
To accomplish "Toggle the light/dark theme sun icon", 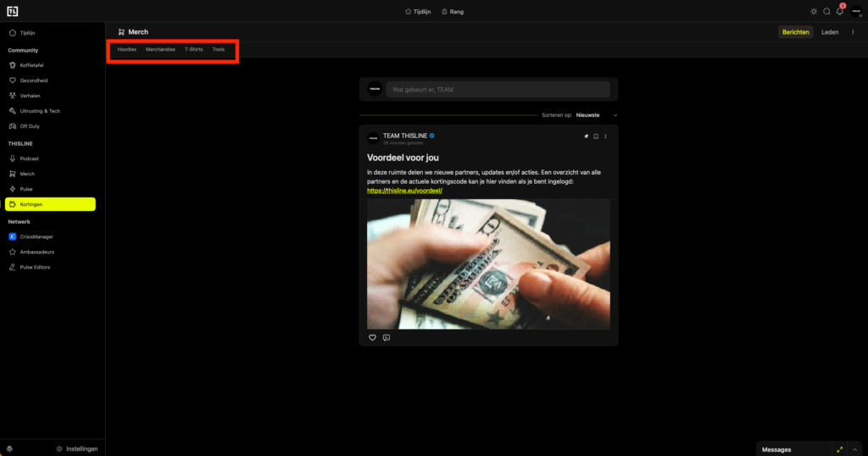I will (x=814, y=12).
